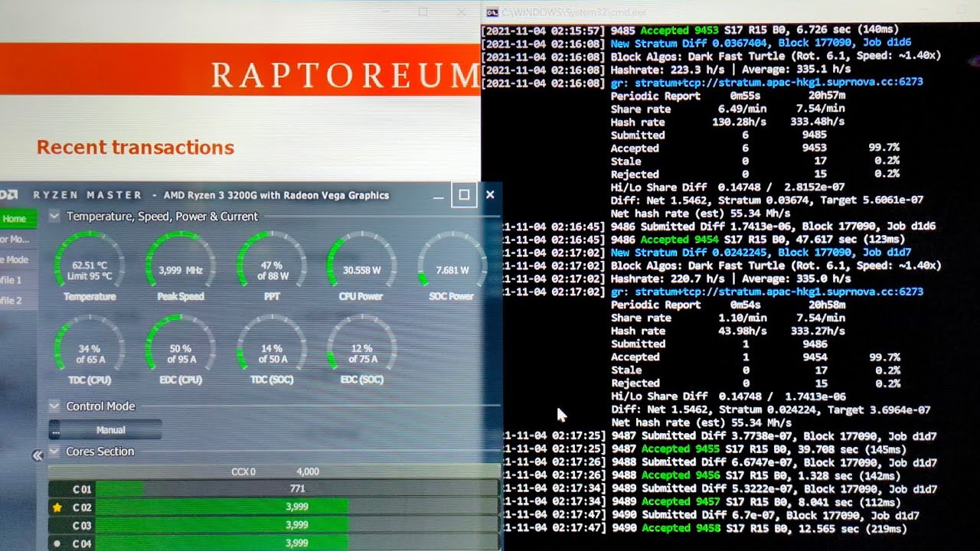
Task: Click the RAPTOREUM banner heading
Action: (x=345, y=74)
